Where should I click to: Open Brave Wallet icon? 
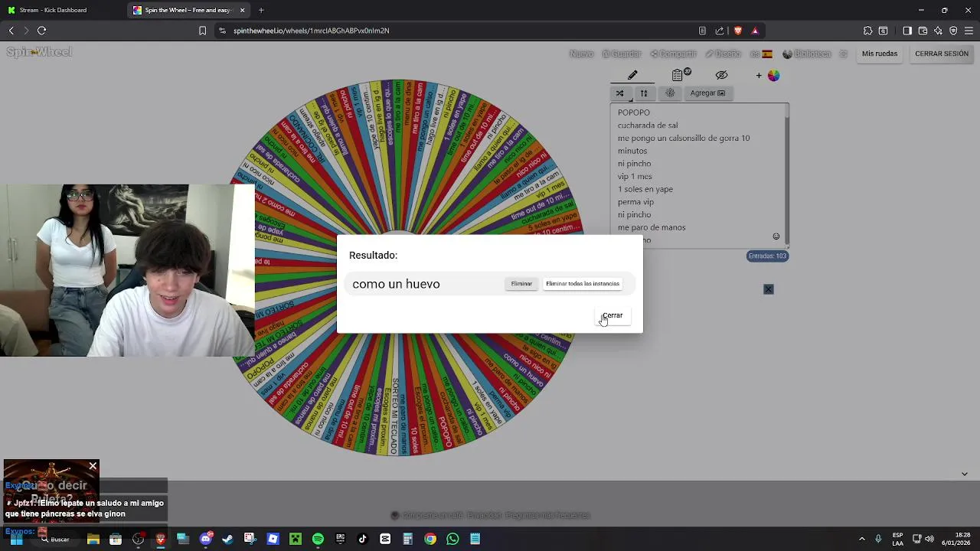click(923, 31)
